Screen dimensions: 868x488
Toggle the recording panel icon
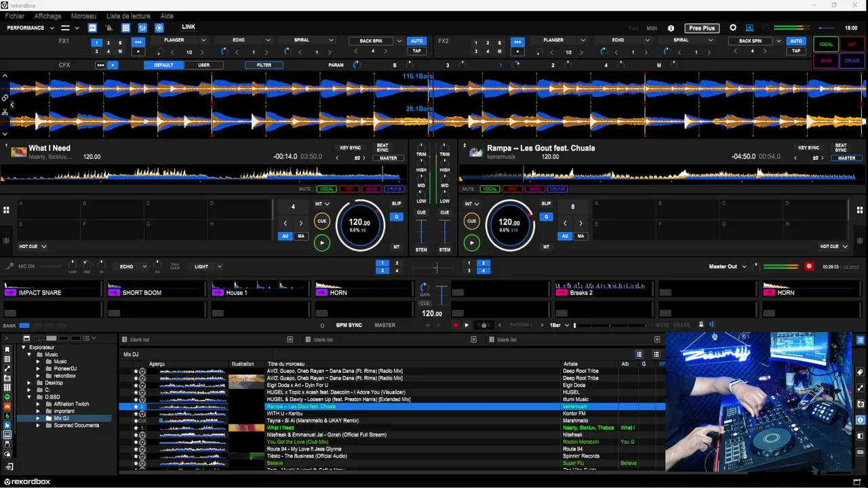[x=159, y=28]
